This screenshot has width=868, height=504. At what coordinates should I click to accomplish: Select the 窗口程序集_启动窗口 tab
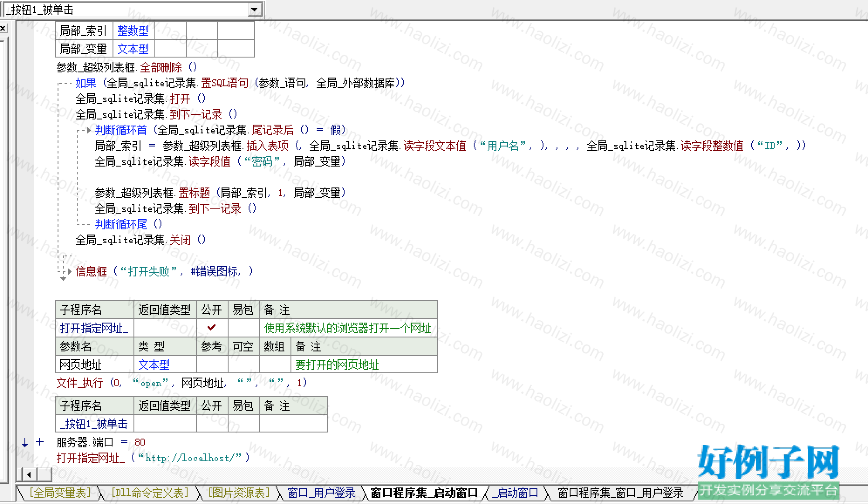pyautogui.click(x=424, y=493)
